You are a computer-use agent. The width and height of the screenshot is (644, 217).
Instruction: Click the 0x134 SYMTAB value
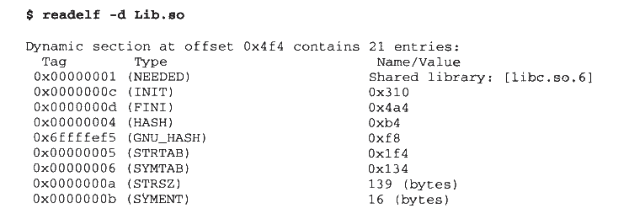388,168
